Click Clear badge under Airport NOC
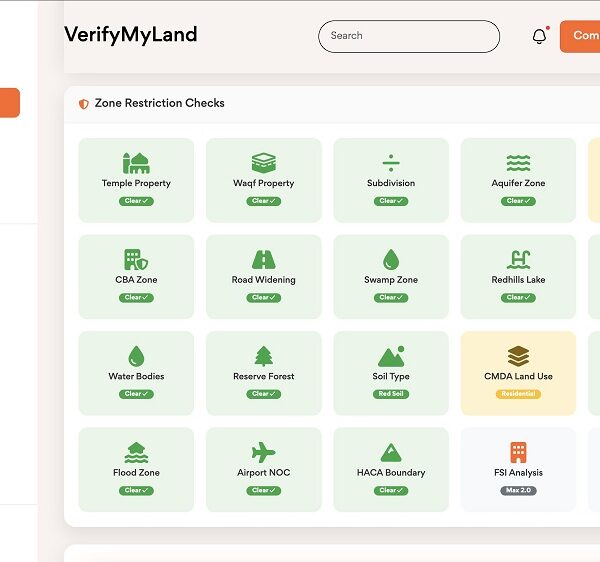Screen dimensions: 600x562 click(264, 490)
